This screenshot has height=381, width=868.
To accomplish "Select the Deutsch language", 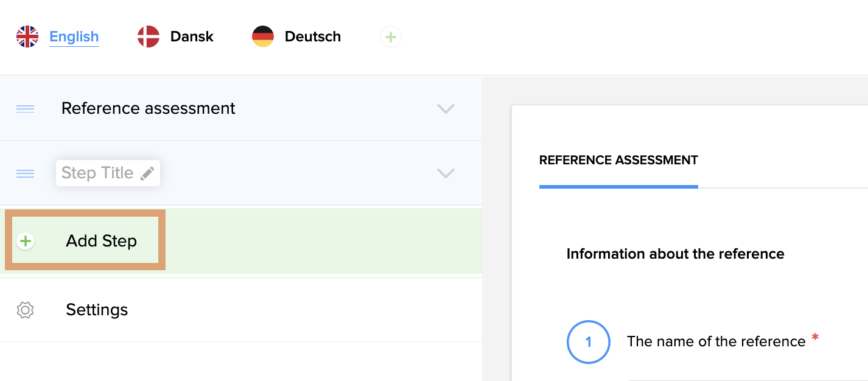I will point(312,37).
